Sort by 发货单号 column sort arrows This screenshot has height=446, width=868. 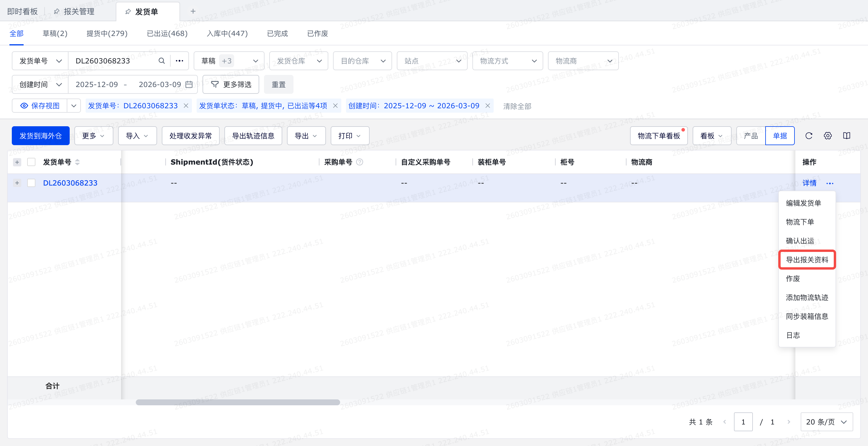coord(77,162)
